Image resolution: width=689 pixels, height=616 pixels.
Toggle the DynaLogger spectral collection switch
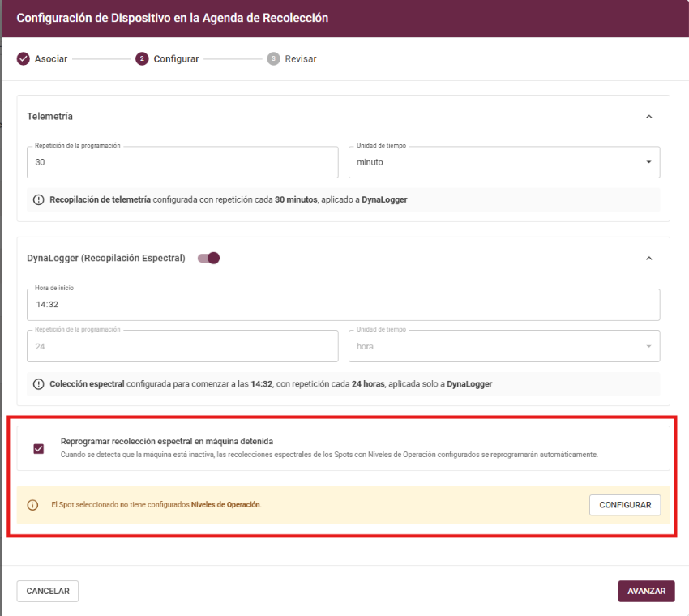click(209, 259)
